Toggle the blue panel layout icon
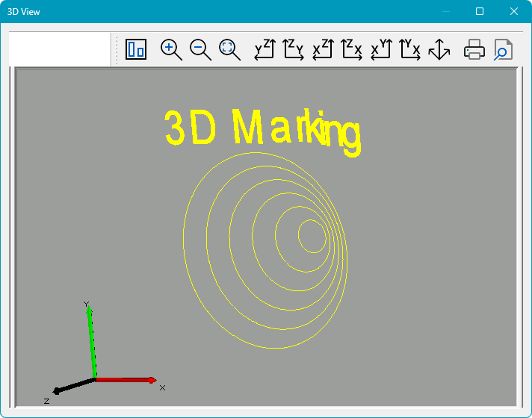532x418 pixels. (136, 49)
